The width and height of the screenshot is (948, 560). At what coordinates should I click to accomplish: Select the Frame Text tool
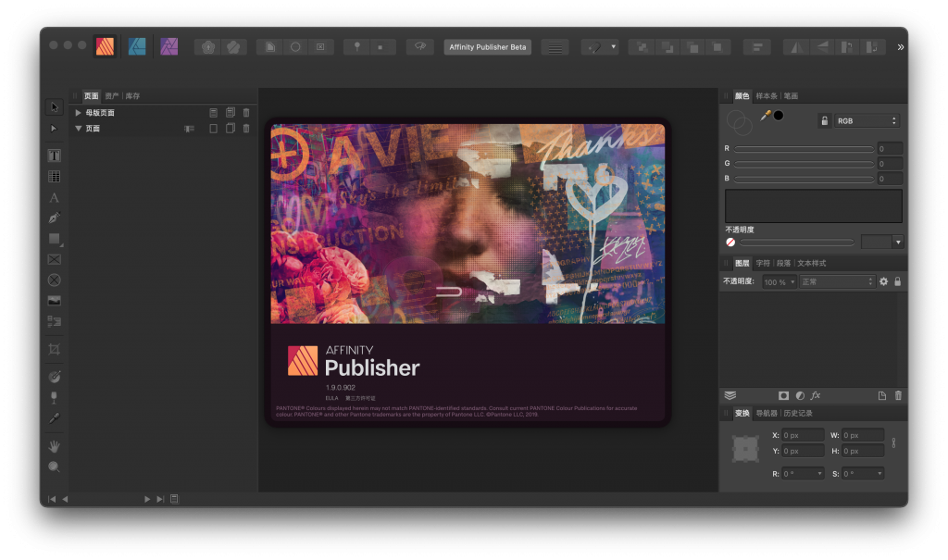[x=55, y=156]
